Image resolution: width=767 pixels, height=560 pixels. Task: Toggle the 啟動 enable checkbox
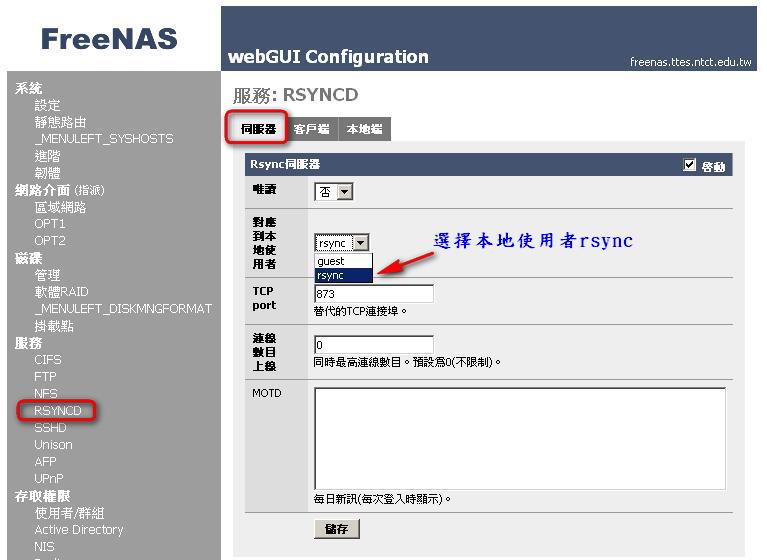690,165
